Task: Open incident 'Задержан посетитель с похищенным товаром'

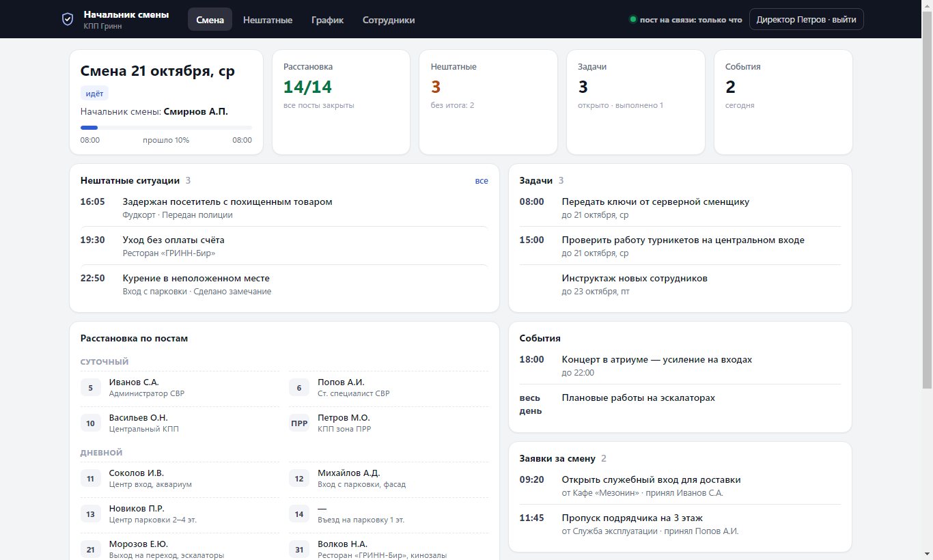Action: [x=284, y=208]
